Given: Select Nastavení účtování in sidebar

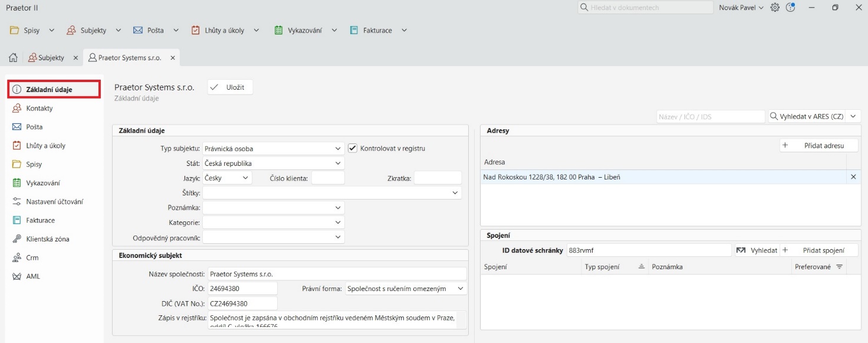Looking at the screenshot, I should [54, 202].
